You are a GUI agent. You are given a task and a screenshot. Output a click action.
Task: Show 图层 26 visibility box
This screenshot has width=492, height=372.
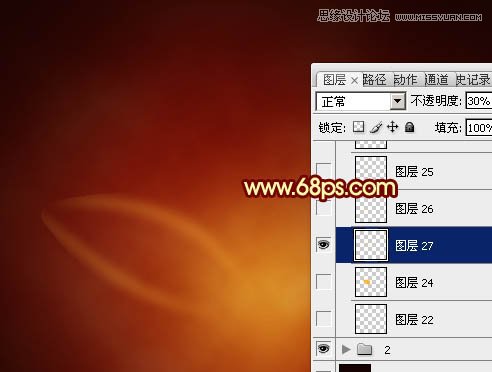323,208
